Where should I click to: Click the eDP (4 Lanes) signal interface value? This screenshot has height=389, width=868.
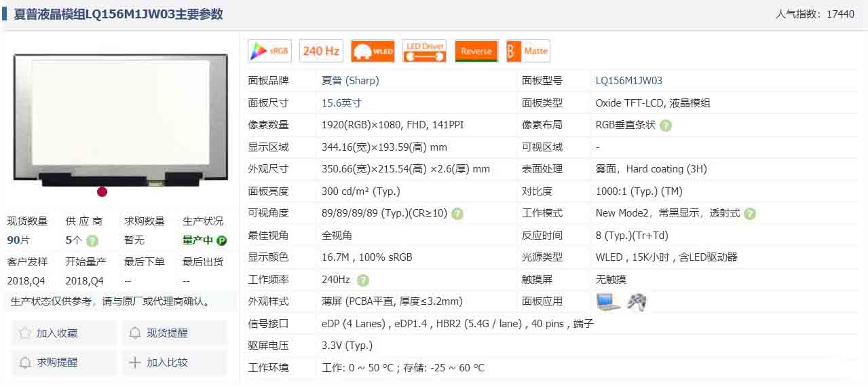[457, 324]
